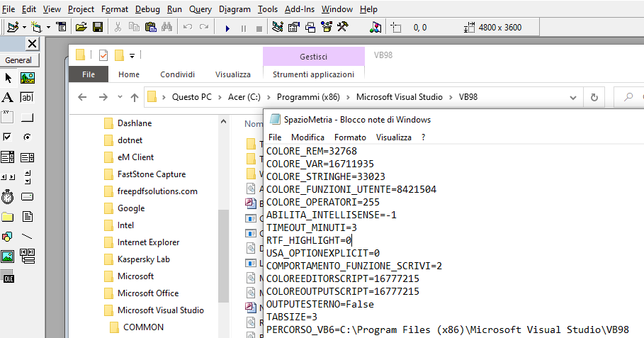Select the DirListBox folder control in toolbox
Viewport: 644px width, 338px height.
point(7,216)
